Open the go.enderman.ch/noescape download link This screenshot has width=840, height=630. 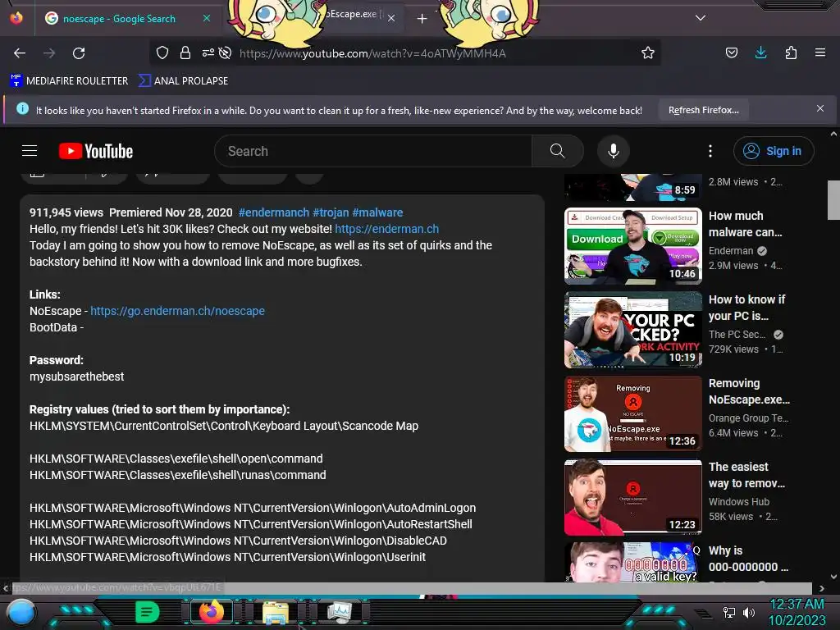point(177,311)
